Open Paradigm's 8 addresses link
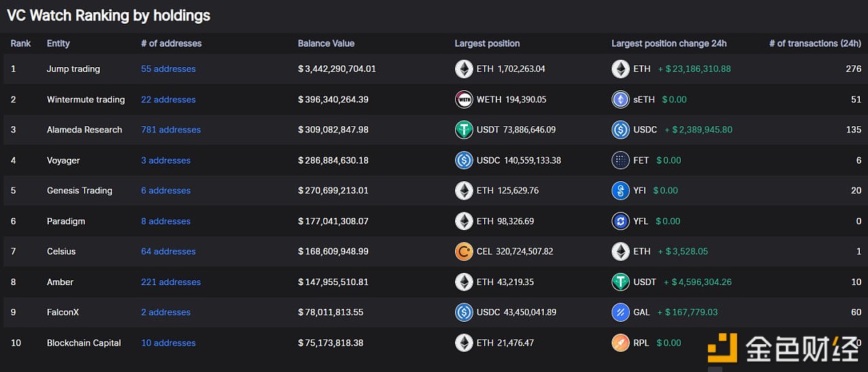This screenshot has width=868, height=372. pos(165,221)
